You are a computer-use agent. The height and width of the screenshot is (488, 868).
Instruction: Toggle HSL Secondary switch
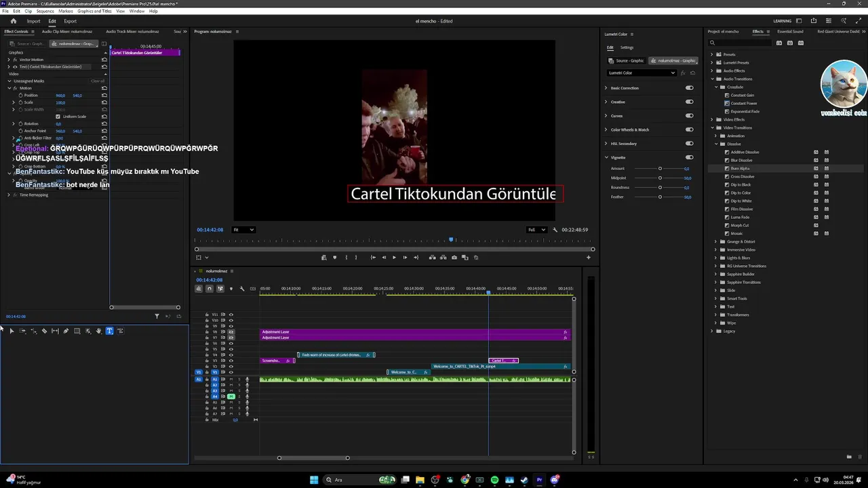(690, 144)
